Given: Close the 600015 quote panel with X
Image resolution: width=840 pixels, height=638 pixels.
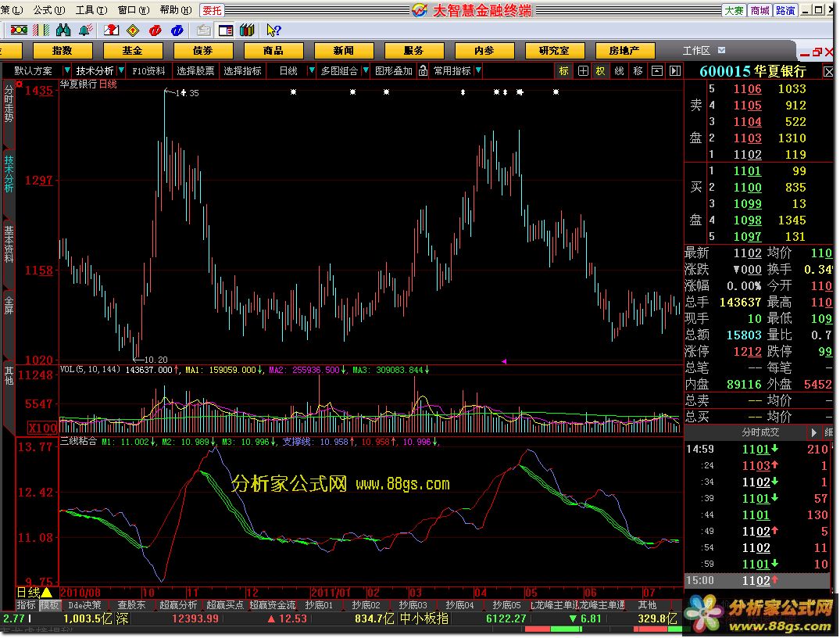Looking at the screenshot, I should (828, 71).
